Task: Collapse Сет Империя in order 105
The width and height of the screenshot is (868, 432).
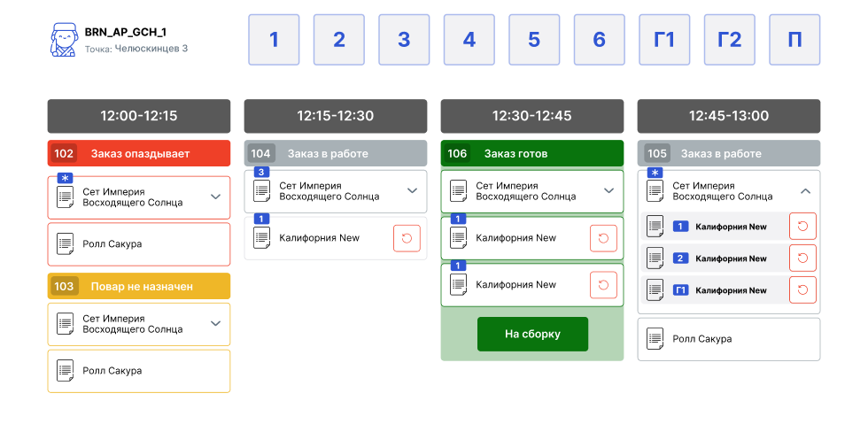Action: point(805,191)
